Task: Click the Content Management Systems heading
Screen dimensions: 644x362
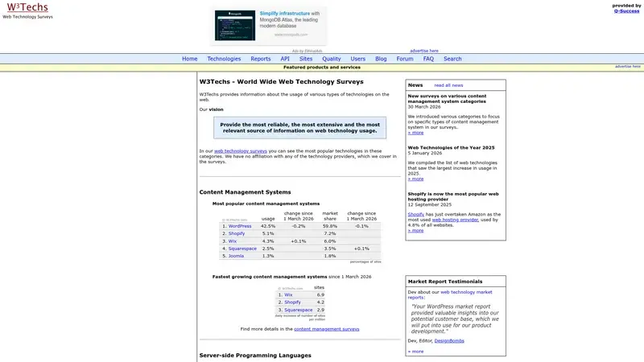Action: (x=246, y=192)
